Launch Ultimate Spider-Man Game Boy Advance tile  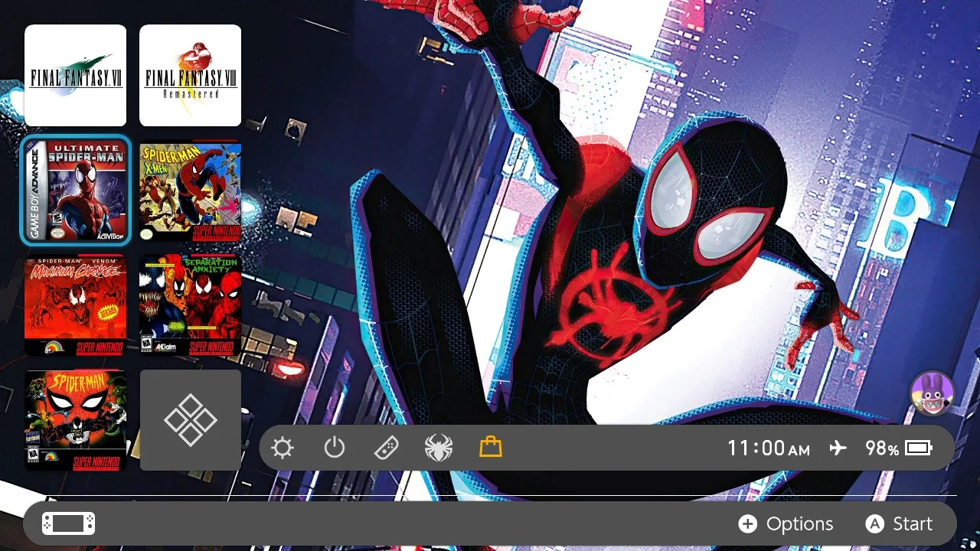76,191
